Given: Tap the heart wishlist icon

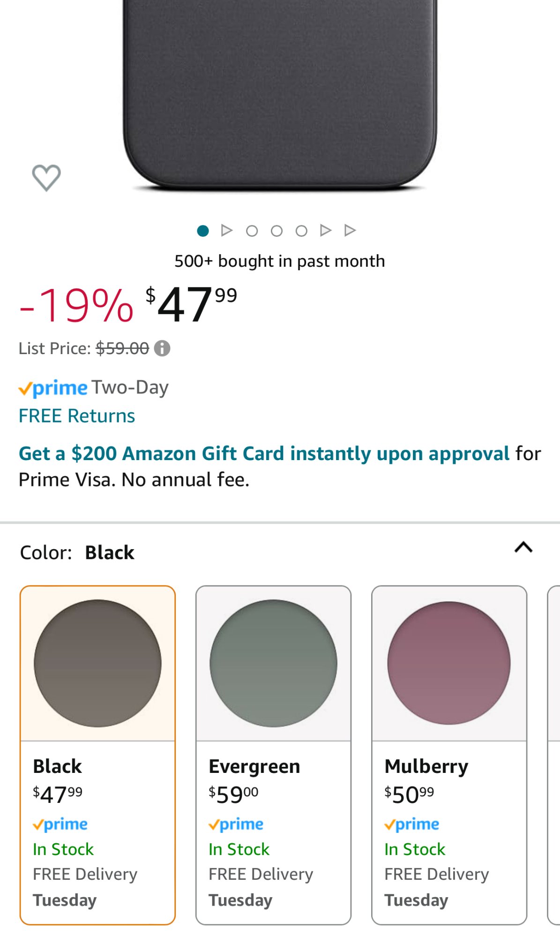Looking at the screenshot, I should (x=46, y=178).
